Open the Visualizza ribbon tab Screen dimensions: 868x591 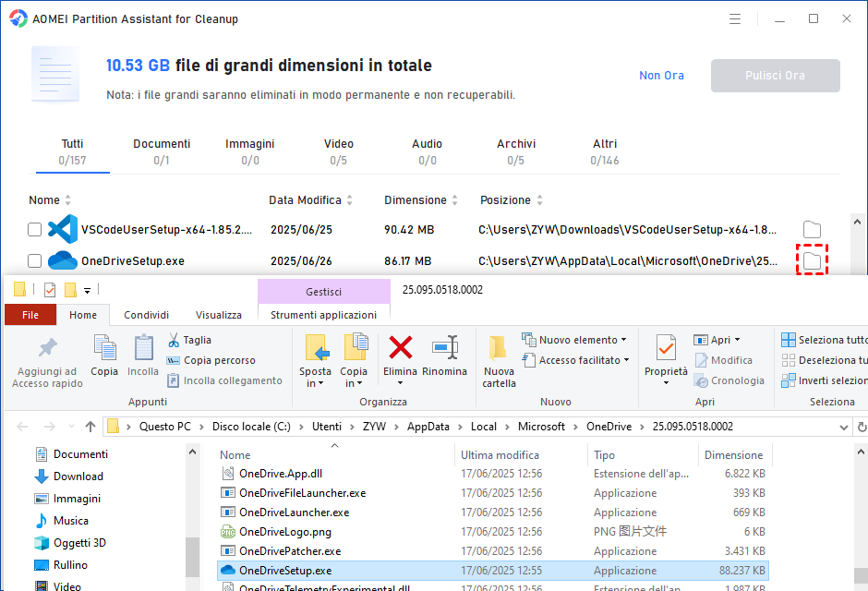click(219, 315)
